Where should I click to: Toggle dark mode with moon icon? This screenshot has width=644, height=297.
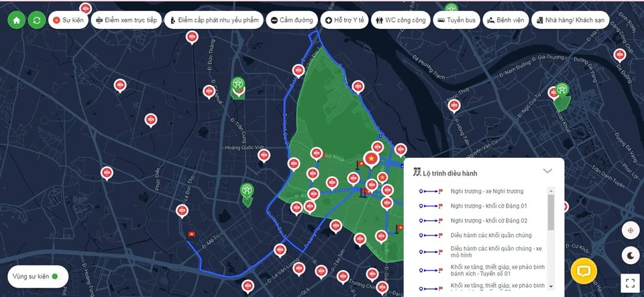click(631, 255)
